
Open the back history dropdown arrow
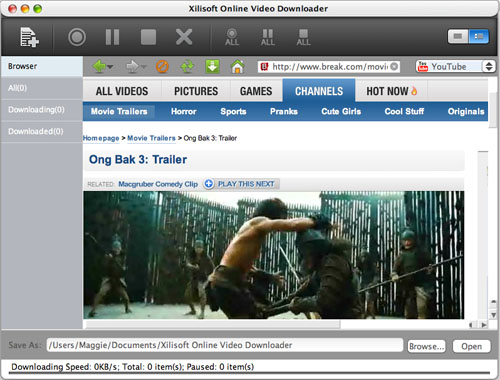pyautogui.click(x=110, y=67)
